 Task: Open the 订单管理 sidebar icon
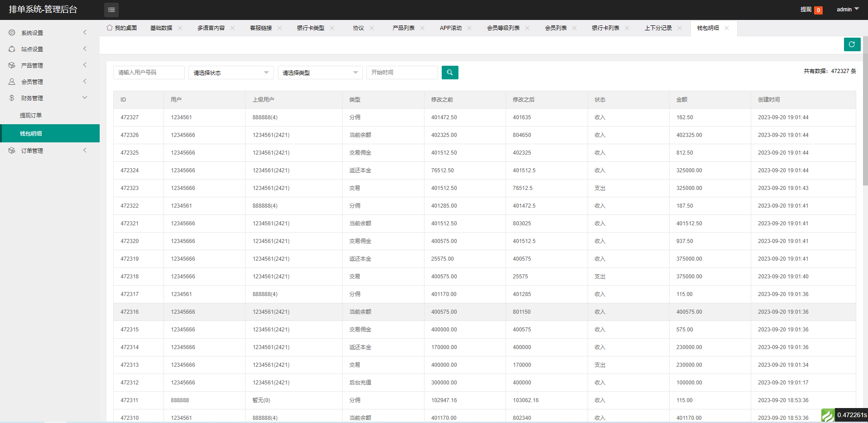click(11, 150)
